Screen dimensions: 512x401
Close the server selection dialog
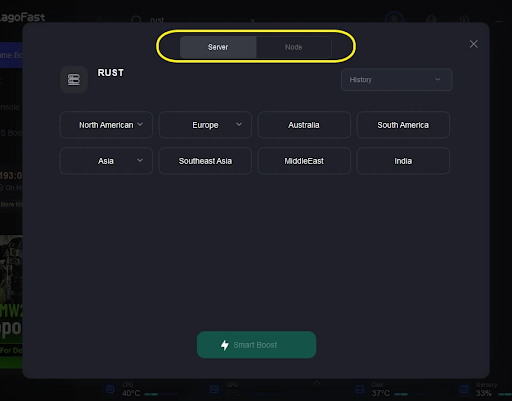[x=473, y=44]
